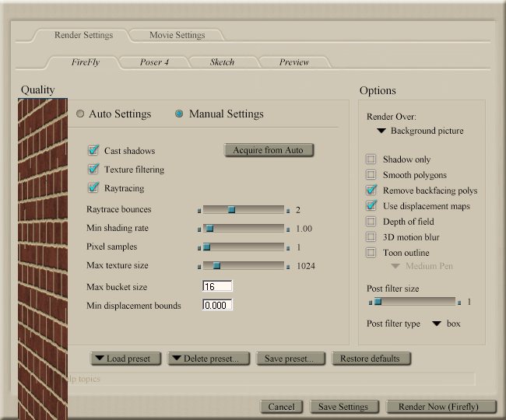Choose the Manual Settings radio option
Screen dimensions: 506x420
pos(180,114)
